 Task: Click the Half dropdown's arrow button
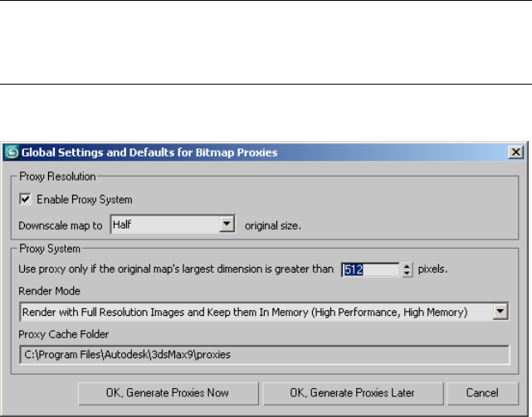tap(226, 224)
